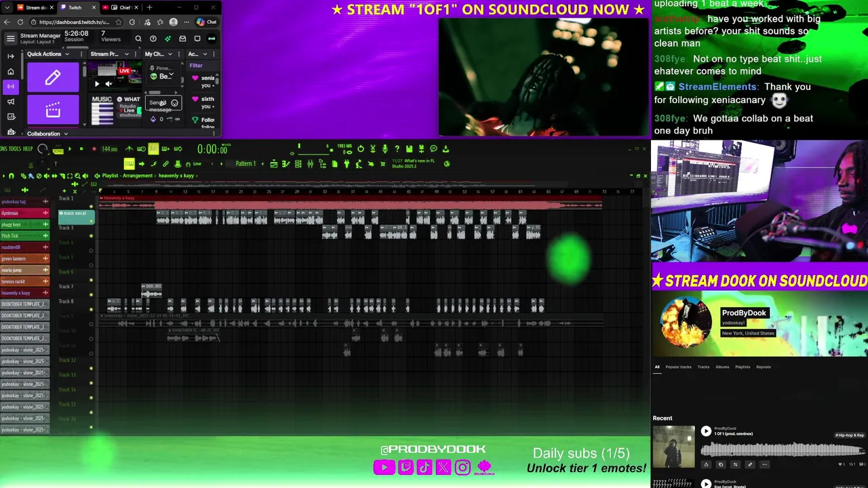The image size is (868, 488).
Task: Select the 'plugg keys' pattern
Action: click(25, 224)
